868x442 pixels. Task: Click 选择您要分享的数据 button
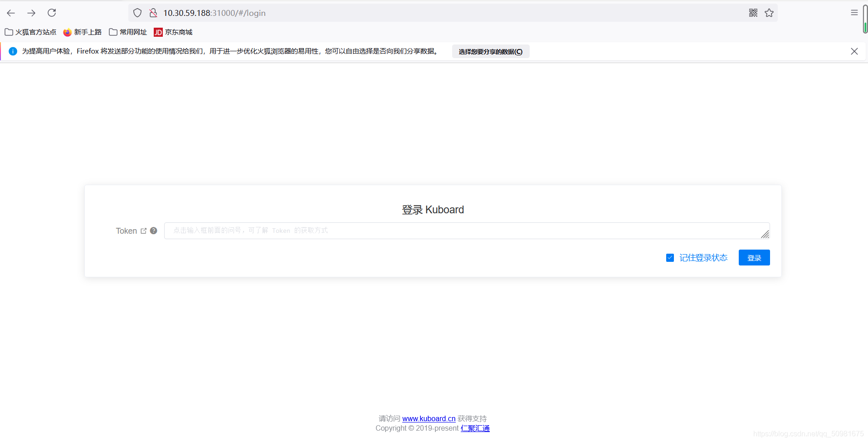pos(491,51)
